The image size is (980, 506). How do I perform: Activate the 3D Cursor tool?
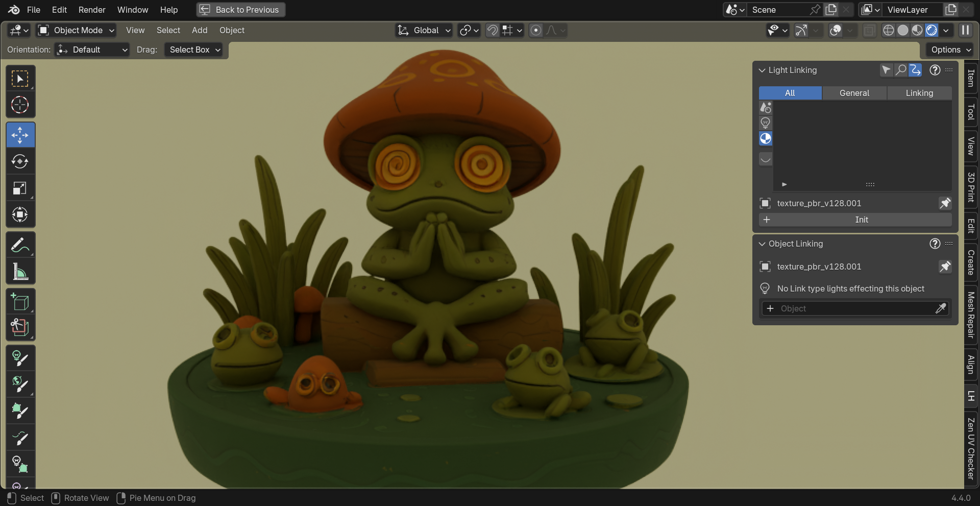pos(20,105)
